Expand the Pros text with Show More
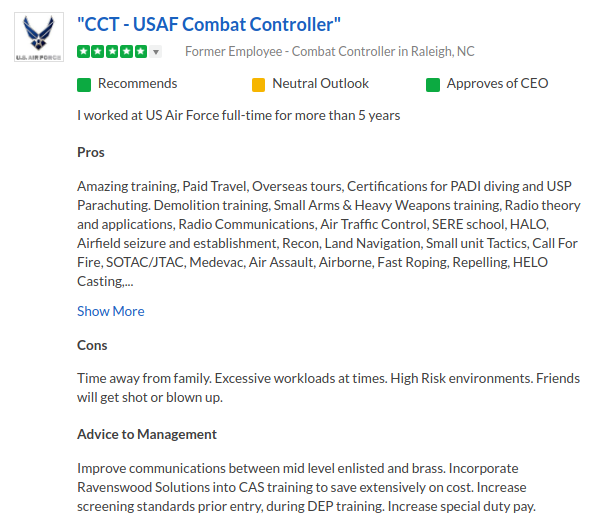Screen dimensions: 600x524 coord(110,311)
